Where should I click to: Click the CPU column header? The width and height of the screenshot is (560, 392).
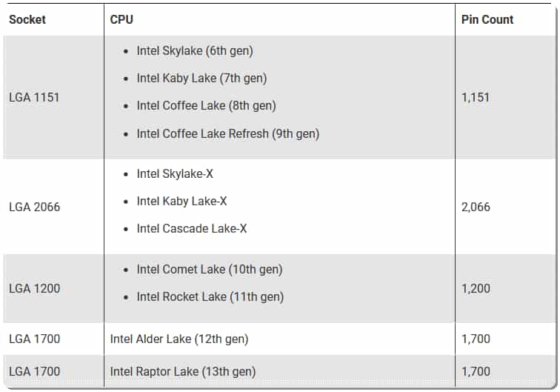pyautogui.click(x=121, y=19)
